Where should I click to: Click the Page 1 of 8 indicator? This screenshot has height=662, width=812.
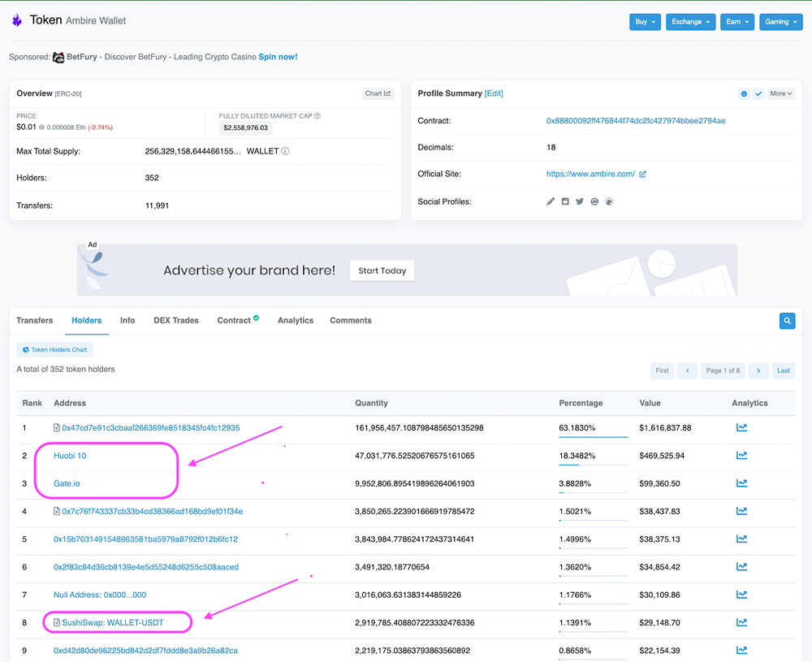723,370
